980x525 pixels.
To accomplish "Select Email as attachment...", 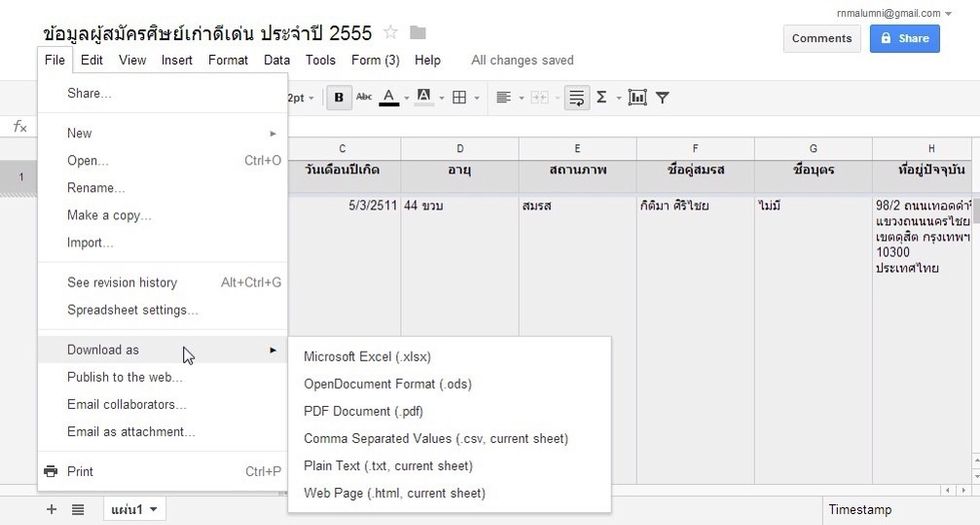I will [x=162, y=432].
